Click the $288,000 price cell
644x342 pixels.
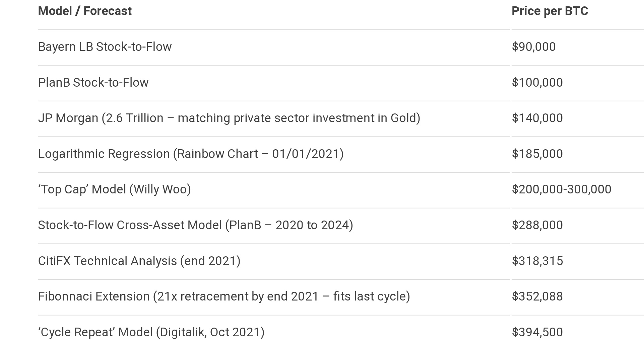pos(537,225)
